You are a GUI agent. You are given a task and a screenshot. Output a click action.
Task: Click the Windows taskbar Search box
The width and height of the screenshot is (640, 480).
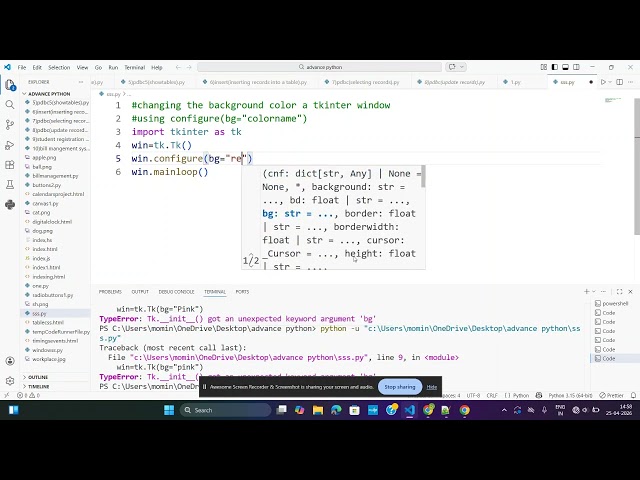coord(225,410)
